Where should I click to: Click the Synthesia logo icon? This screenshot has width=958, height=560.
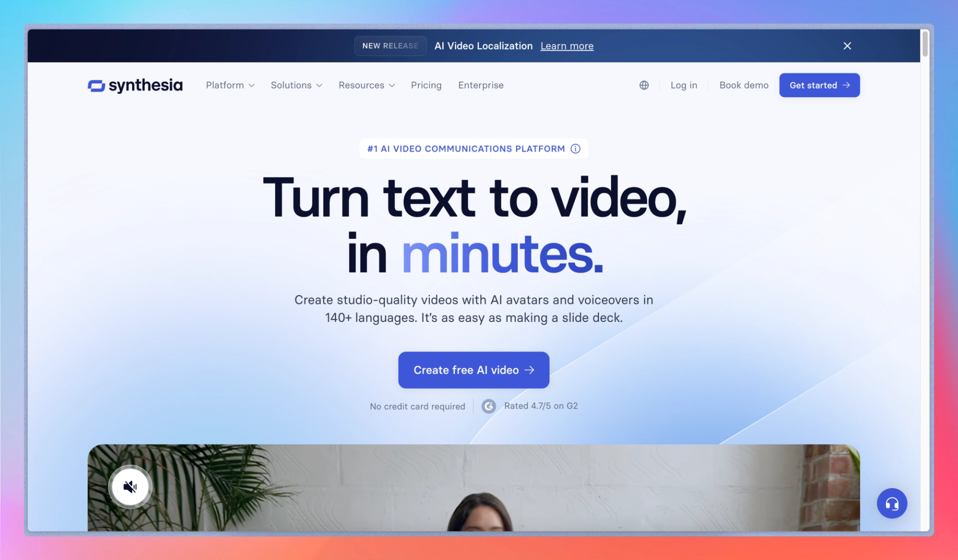[x=96, y=85]
